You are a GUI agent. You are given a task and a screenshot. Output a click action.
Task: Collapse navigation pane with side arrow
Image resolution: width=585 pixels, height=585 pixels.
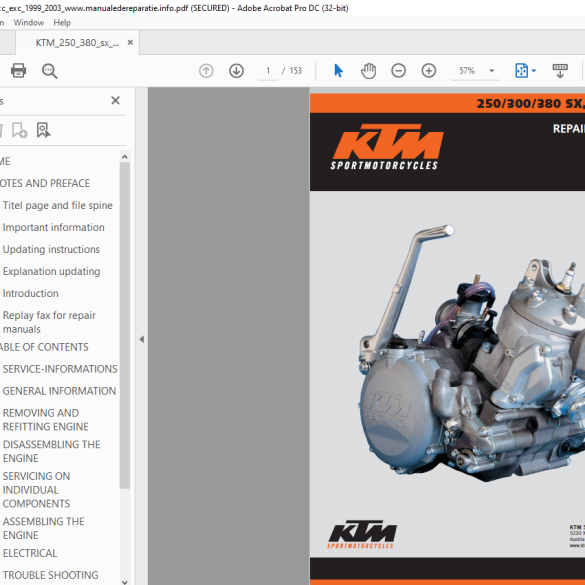[142, 339]
